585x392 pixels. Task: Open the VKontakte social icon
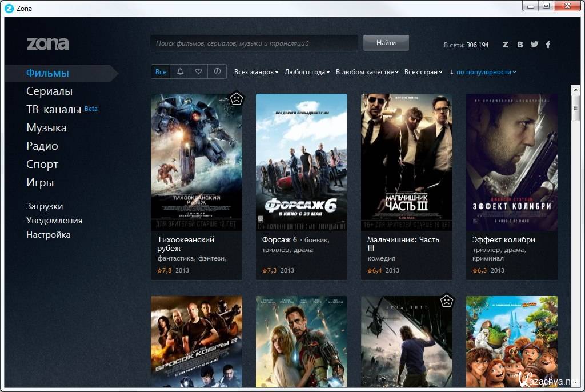click(x=520, y=45)
